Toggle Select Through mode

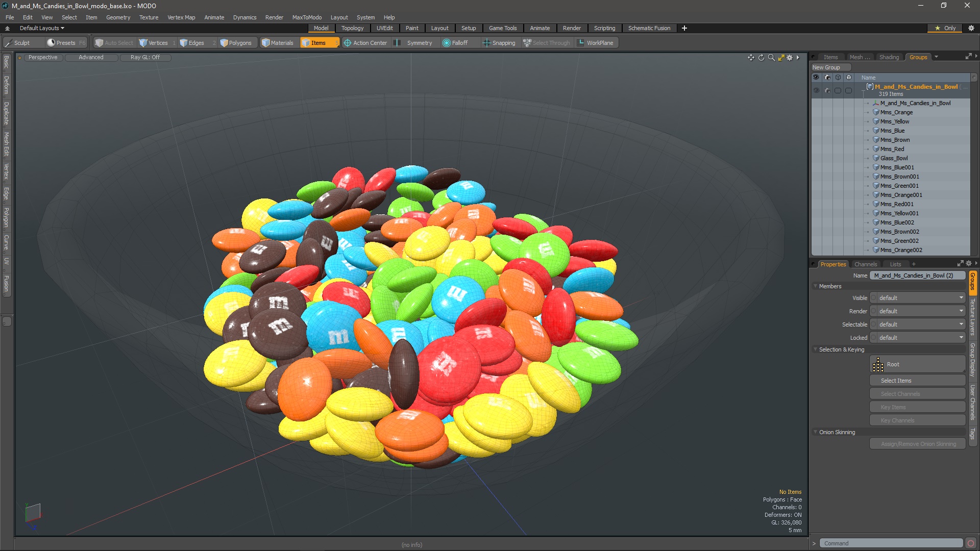[x=546, y=43]
